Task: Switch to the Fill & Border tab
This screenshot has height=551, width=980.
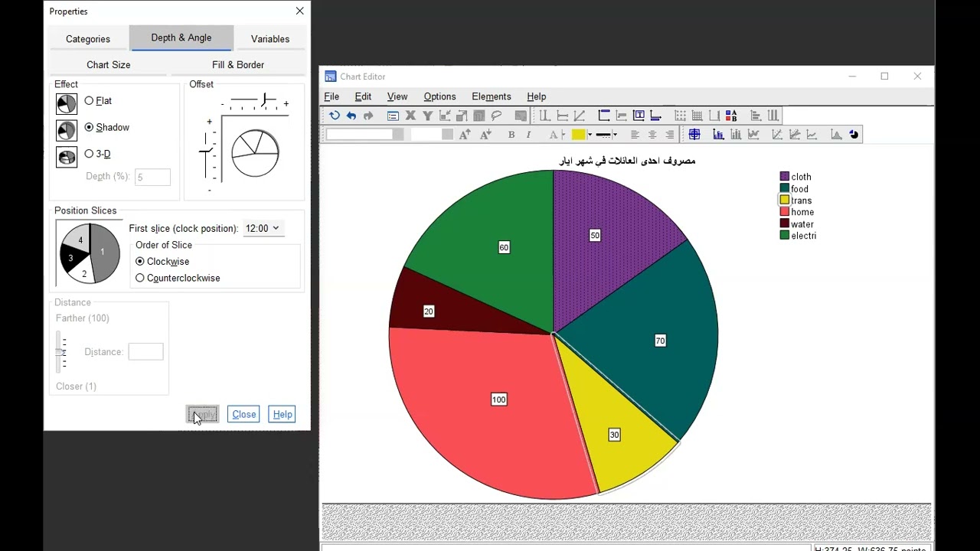Action: click(x=238, y=65)
